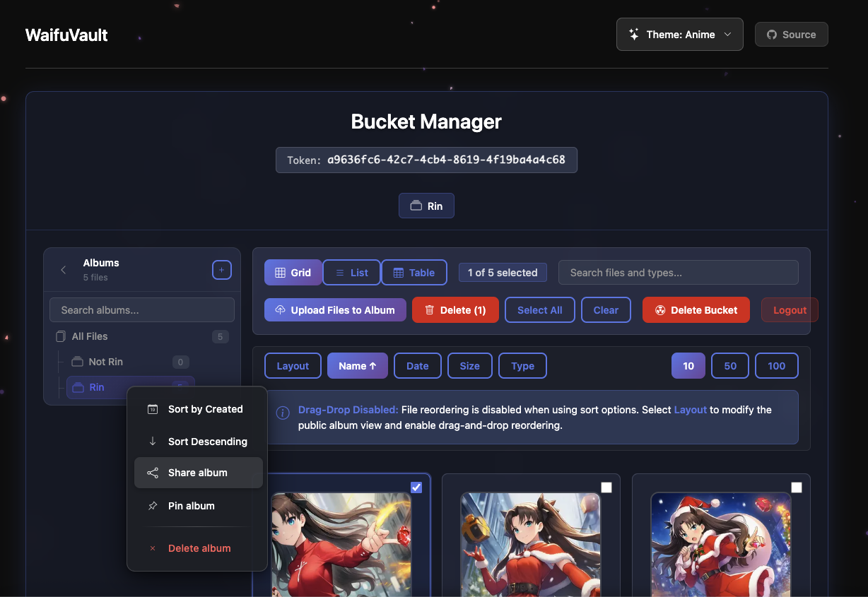This screenshot has height=597, width=868.
Task: Click the Layout sort button
Action: [x=293, y=366]
